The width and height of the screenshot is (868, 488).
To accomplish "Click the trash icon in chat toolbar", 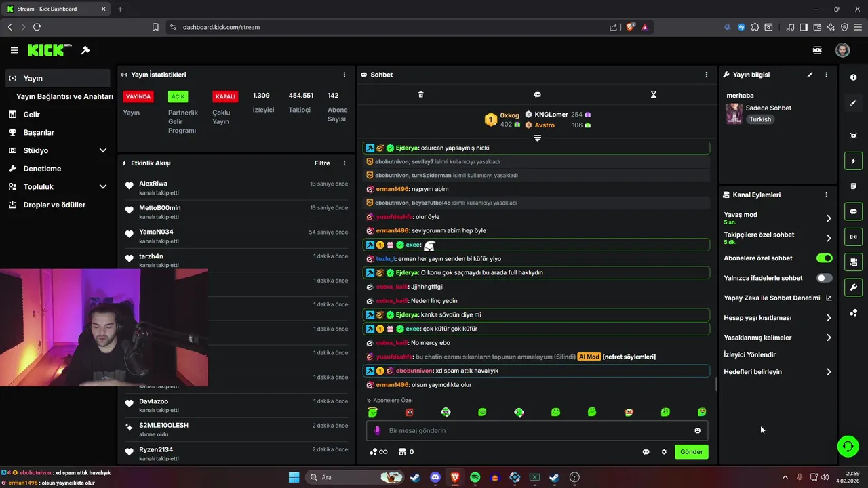I will (x=420, y=95).
